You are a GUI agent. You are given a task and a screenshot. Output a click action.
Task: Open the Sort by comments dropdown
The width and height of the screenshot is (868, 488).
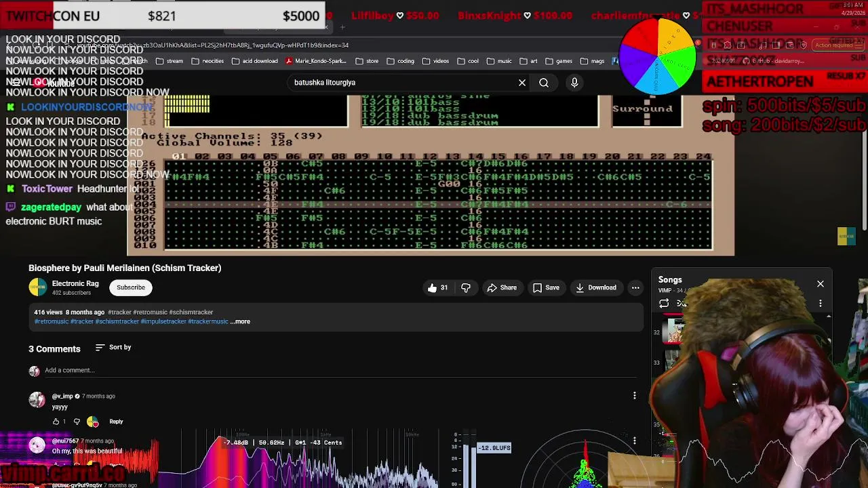[x=113, y=348]
